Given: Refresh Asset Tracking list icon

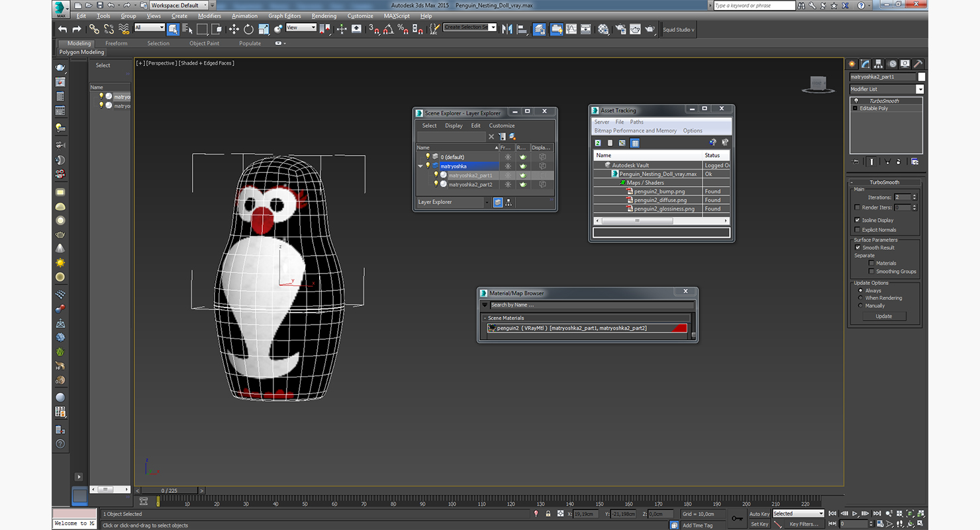Looking at the screenshot, I should (598, 142).
